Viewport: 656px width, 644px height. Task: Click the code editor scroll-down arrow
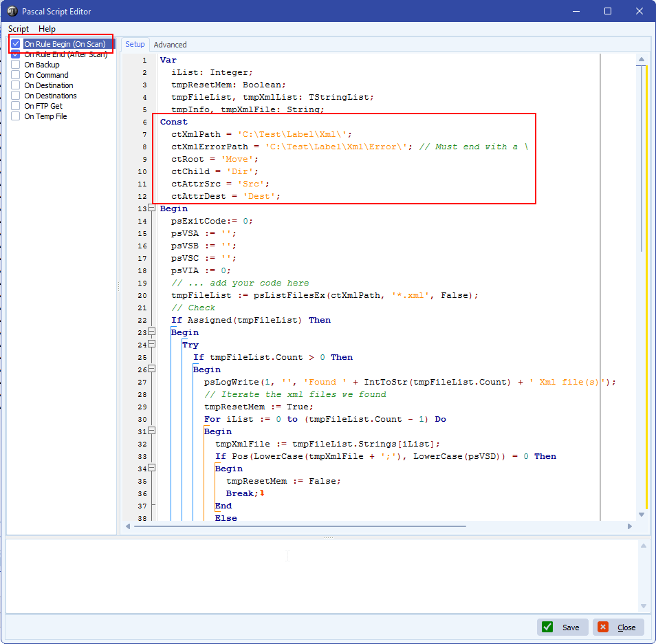click(642, 514)
